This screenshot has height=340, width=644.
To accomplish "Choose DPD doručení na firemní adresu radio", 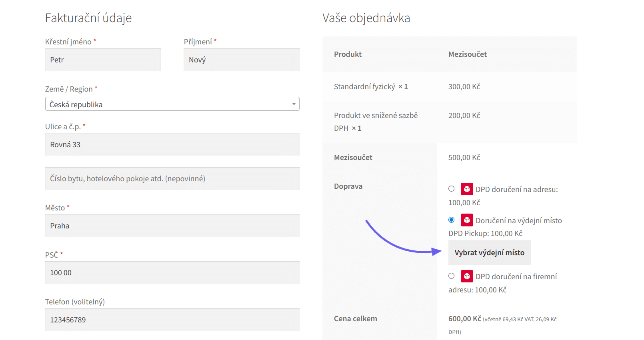I will click(x=452, y=276).
